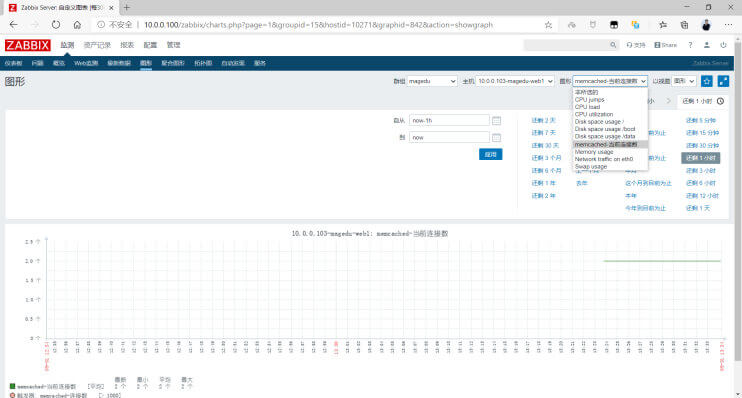Collapse the graph dropdown memcached
Screen dimensions: 742x398
point(610,81)
